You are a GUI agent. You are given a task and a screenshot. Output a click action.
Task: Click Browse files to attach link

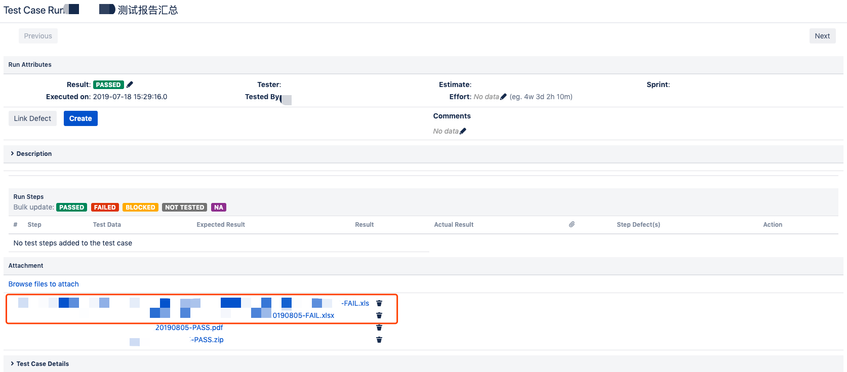point(44,283)
